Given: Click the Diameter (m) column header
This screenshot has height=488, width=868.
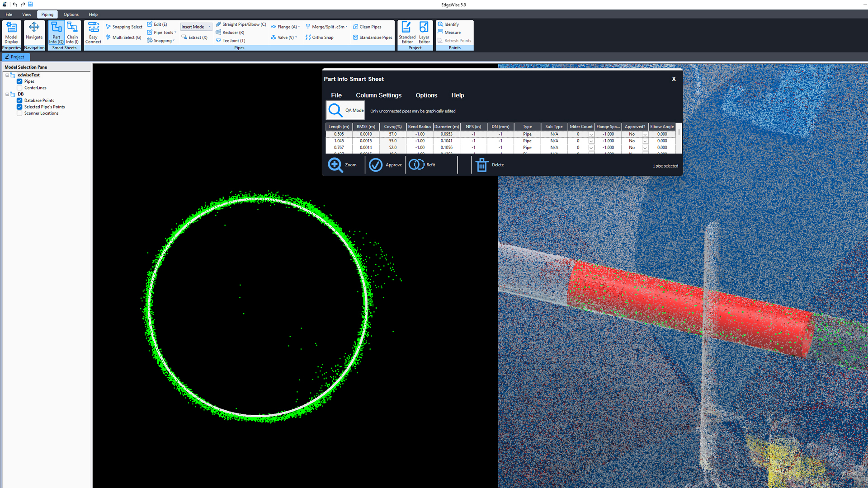Looking at the screenshot, I should pos(446,127).
